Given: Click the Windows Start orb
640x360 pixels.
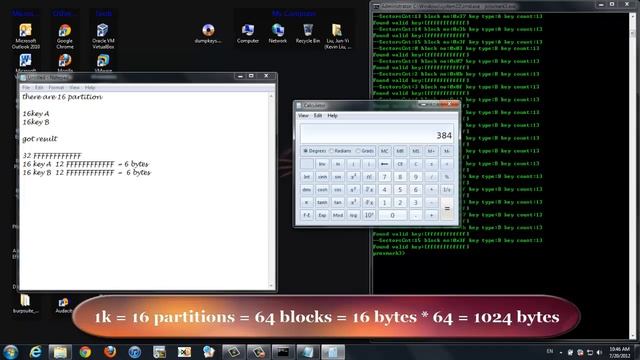Looking at the screenshot, I should pos(11,352).
